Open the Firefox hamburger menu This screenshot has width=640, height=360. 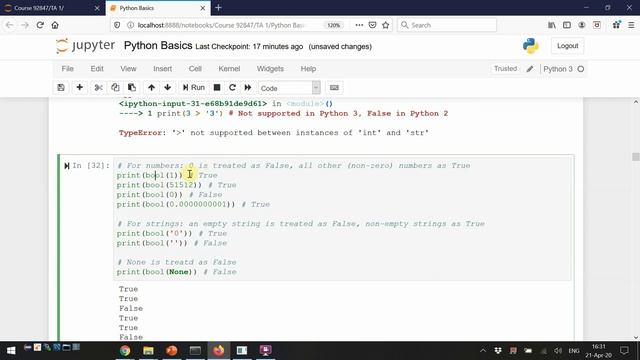631,25
